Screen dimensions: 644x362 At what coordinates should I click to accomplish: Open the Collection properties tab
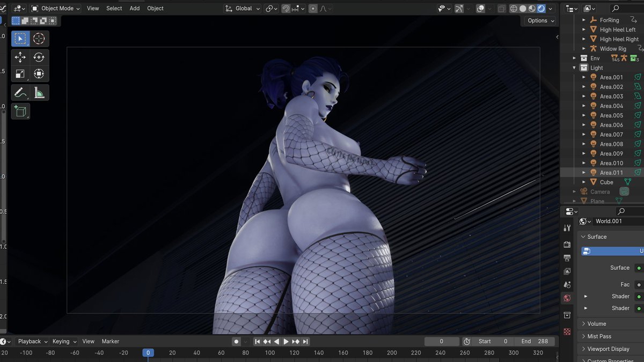[x=567, y=315]
